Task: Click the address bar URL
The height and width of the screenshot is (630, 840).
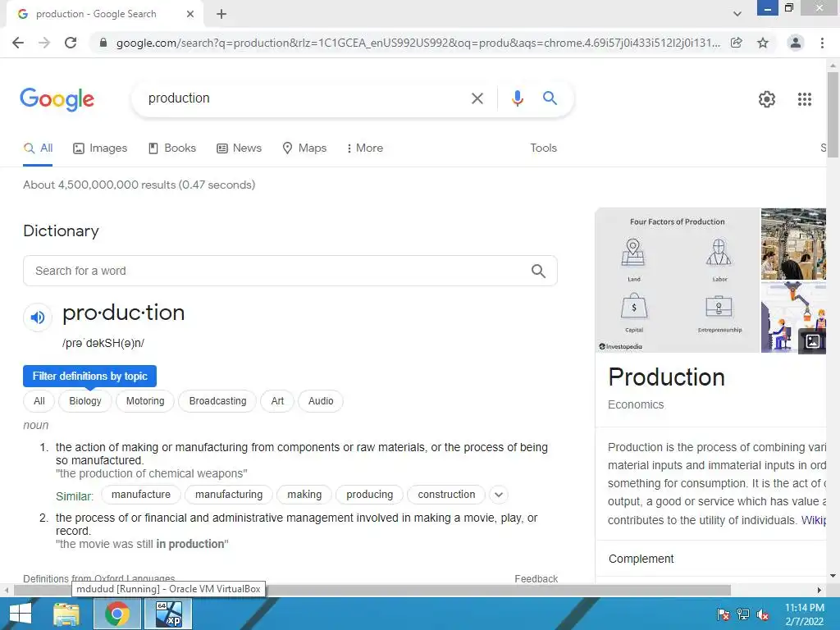Action: point(418,43)
